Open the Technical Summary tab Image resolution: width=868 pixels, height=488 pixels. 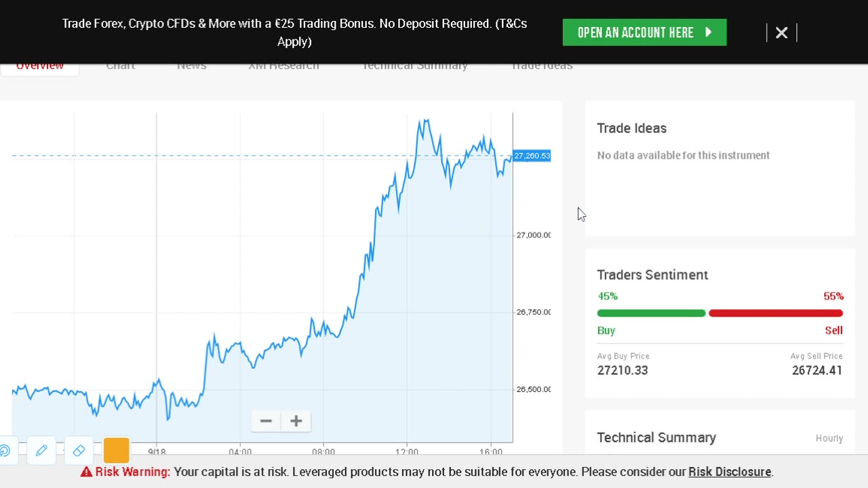415,66
